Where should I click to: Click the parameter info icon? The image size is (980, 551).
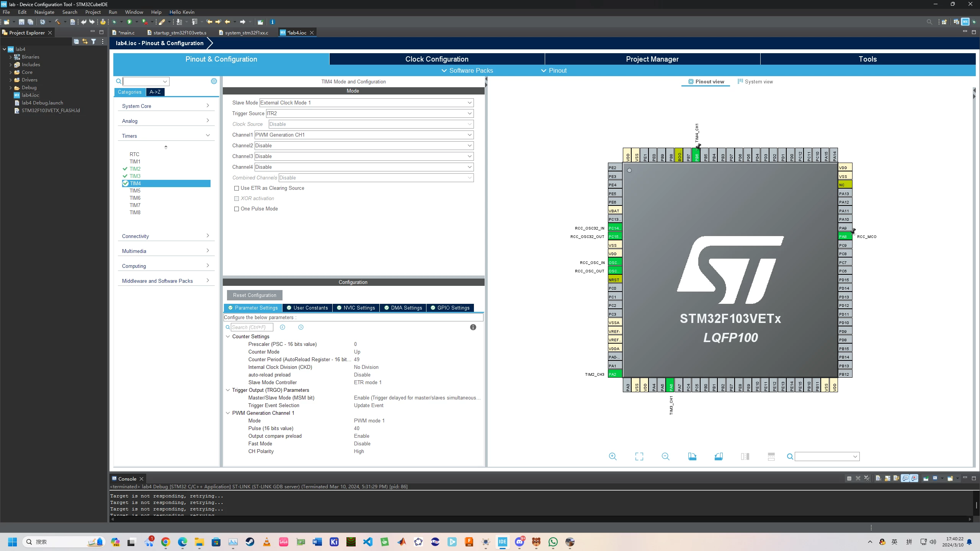[473, 327]
